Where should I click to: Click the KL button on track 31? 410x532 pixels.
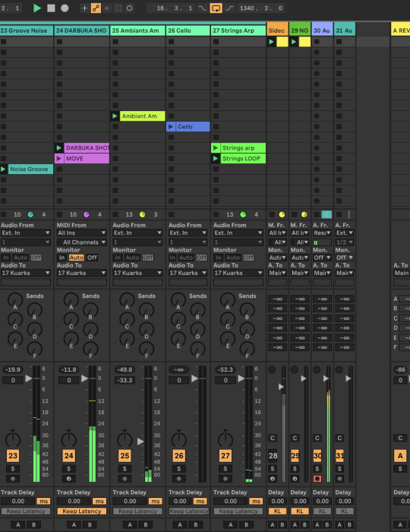(x=344, y=511)
